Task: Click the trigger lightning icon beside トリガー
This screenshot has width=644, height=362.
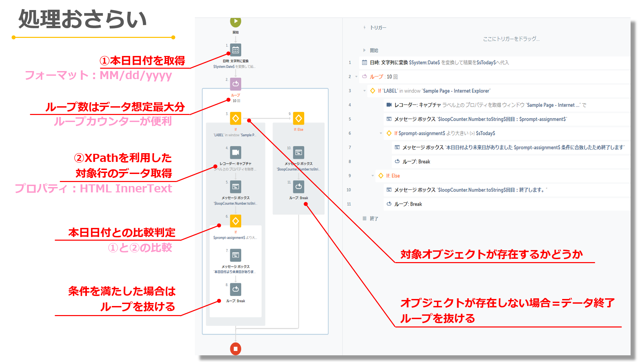Action: [x=364, y=27]
